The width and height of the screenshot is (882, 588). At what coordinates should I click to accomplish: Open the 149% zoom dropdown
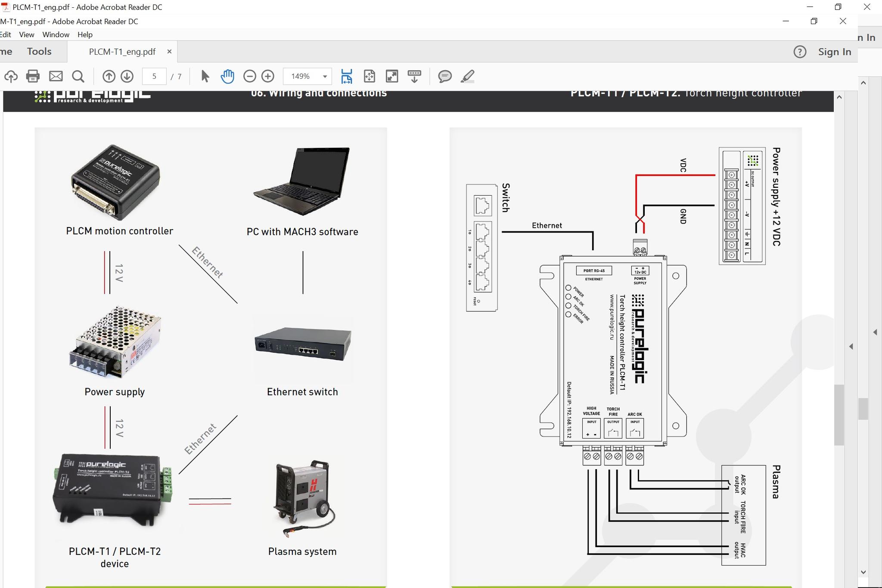[x=325, y=76]
